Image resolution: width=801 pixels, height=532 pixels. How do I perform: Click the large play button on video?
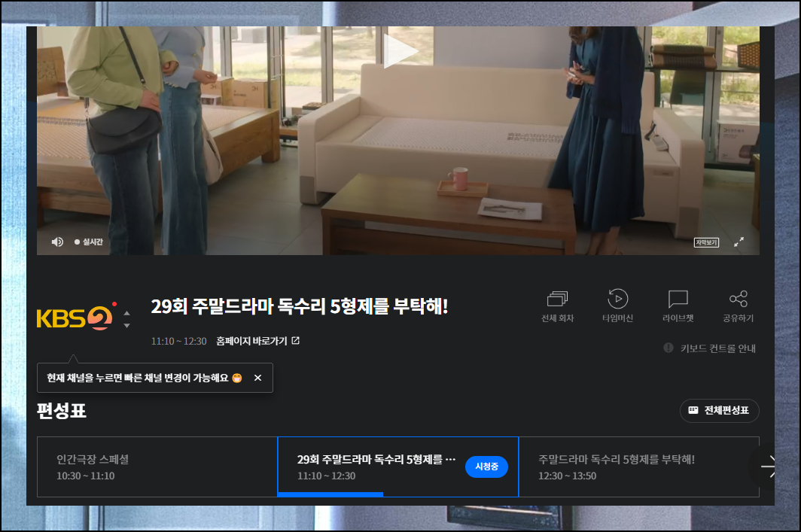(400, 50)
